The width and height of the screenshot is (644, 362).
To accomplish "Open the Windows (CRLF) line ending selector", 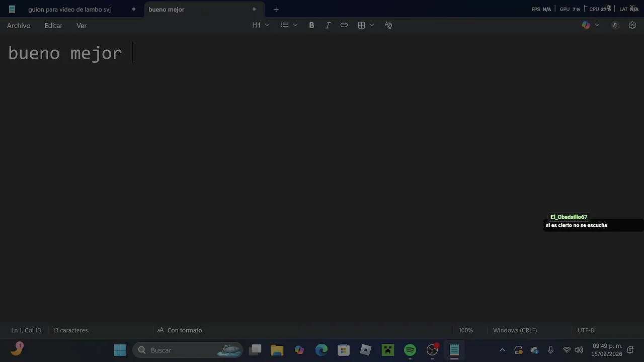I will (515, 330).
